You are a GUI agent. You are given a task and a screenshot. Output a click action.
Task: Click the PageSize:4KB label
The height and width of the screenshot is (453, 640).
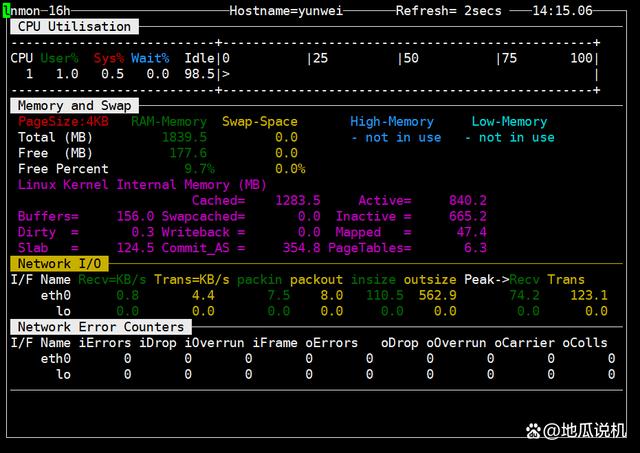pos(63,121)
